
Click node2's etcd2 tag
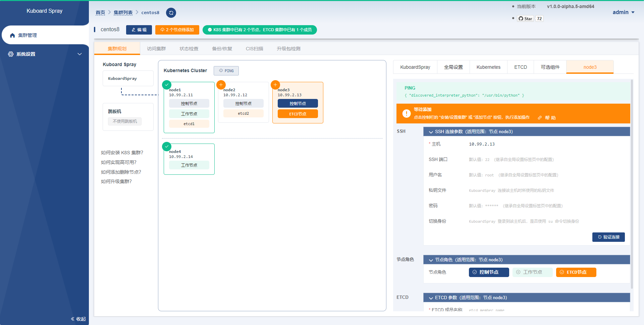point(244,113)
